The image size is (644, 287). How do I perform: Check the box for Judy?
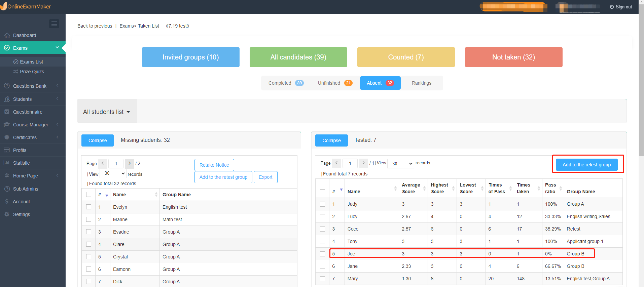point(323,204)
